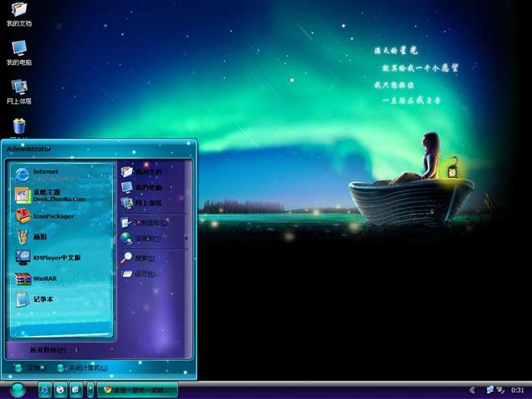Switch to the Chrome taskbar window button
The image size is (532, 399).
click(138, 390)
